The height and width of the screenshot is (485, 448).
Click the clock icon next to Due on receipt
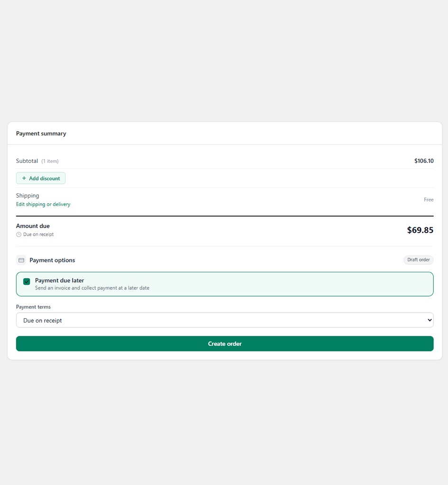pos(18,234)
